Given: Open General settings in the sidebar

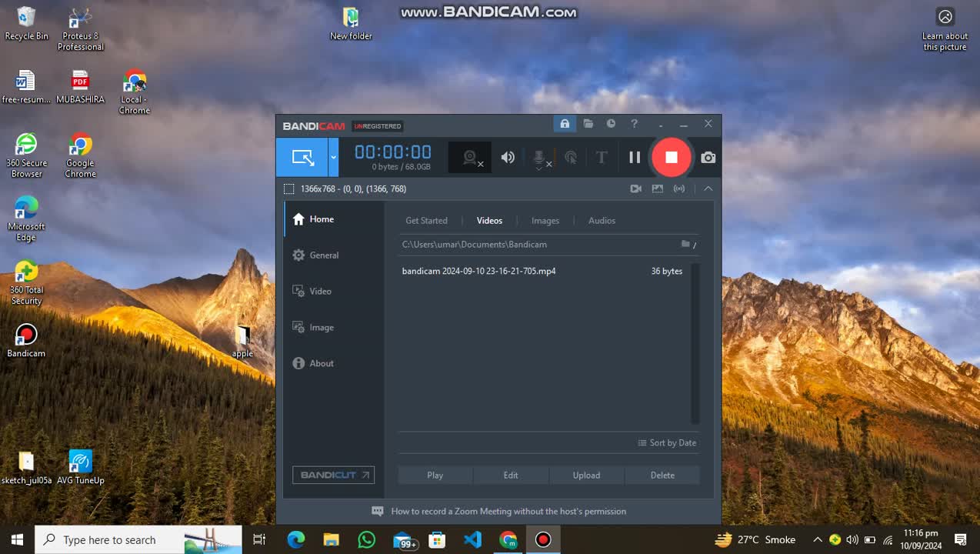Looking at the screenshot, I should tap(334, 255).
